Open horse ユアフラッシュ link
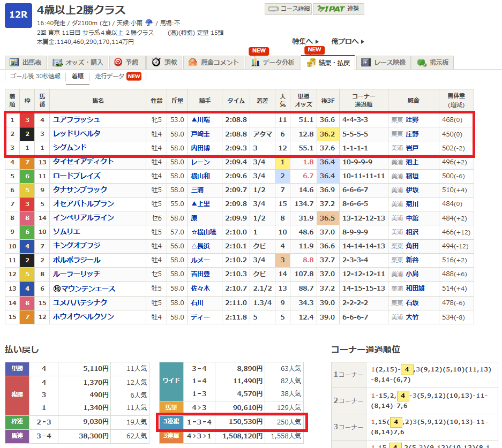502x448 pixels. click(76, 120)
